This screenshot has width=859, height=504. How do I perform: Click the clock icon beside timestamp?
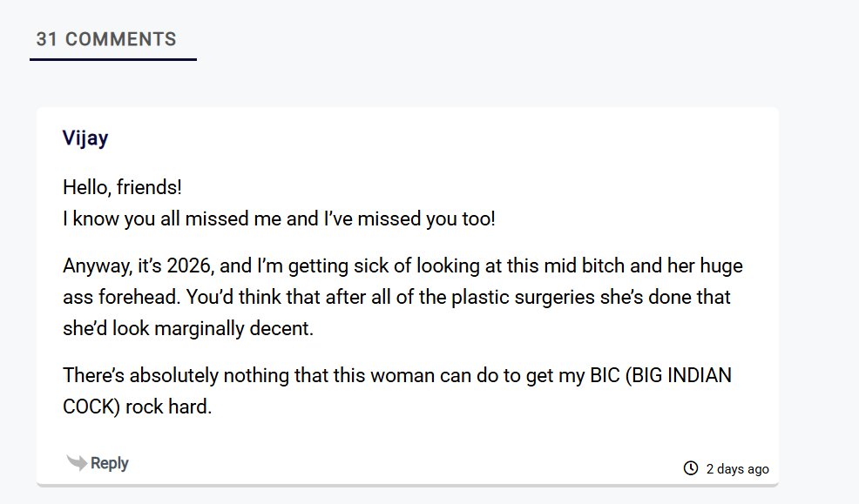(x=691, y=468)
